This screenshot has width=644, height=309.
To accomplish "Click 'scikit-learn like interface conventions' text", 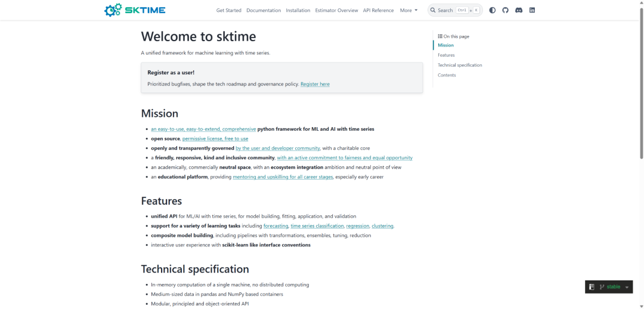I will [x=266, y=245].
